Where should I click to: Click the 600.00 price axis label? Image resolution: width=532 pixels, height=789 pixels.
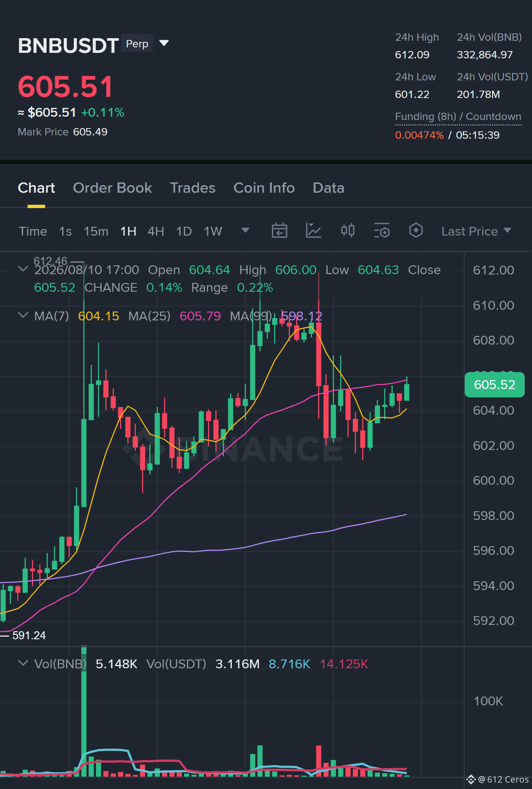point(493,480)
